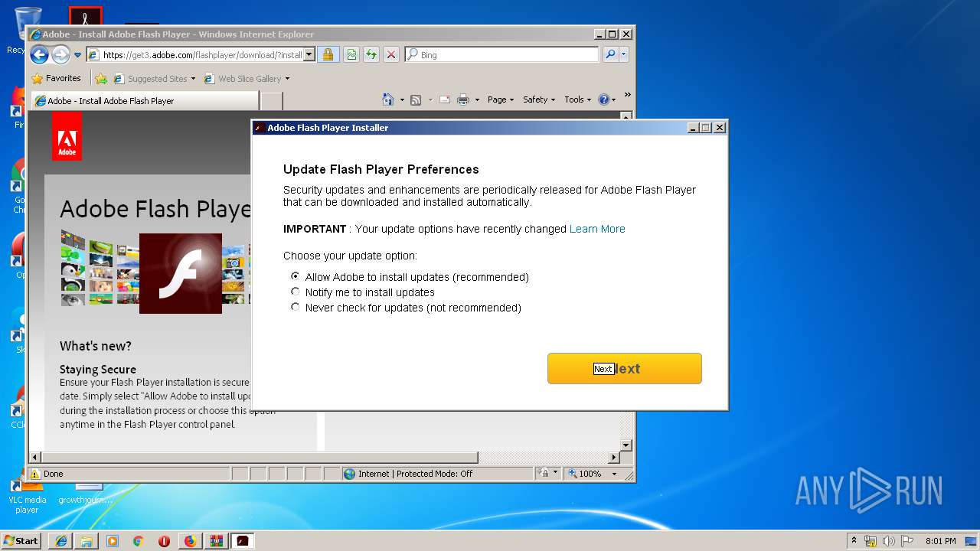Image resolution: width=980 pixels, height=551 pixels.
Task: Click Internet Explorer taskbar icon
Action: point(60,541)
